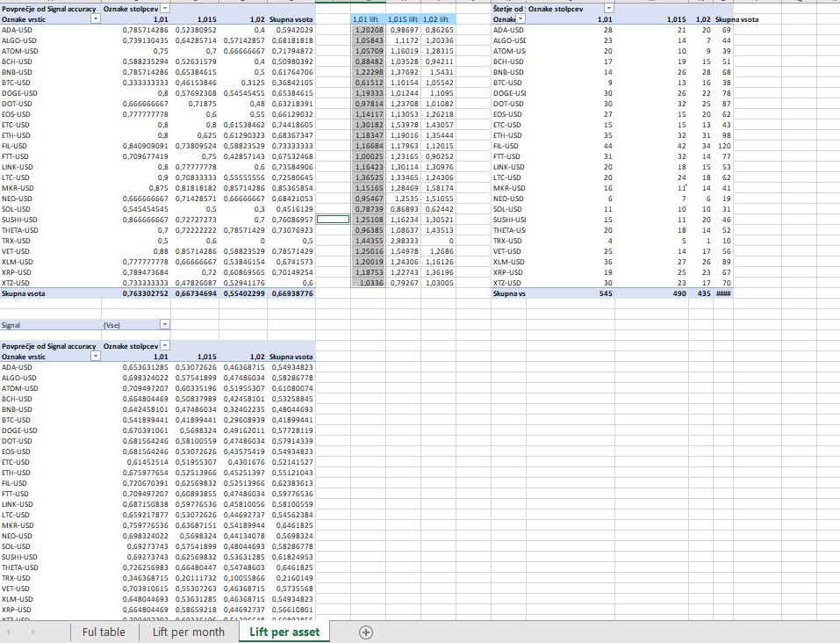This screenshot has height=643, width=840.
Task: Open Oznake vrstic filter in lower pivot
Action: [x=97, y=357]
